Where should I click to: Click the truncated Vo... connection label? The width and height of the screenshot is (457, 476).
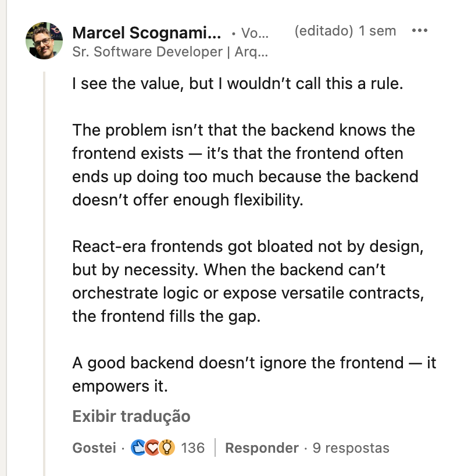(254, 33)
